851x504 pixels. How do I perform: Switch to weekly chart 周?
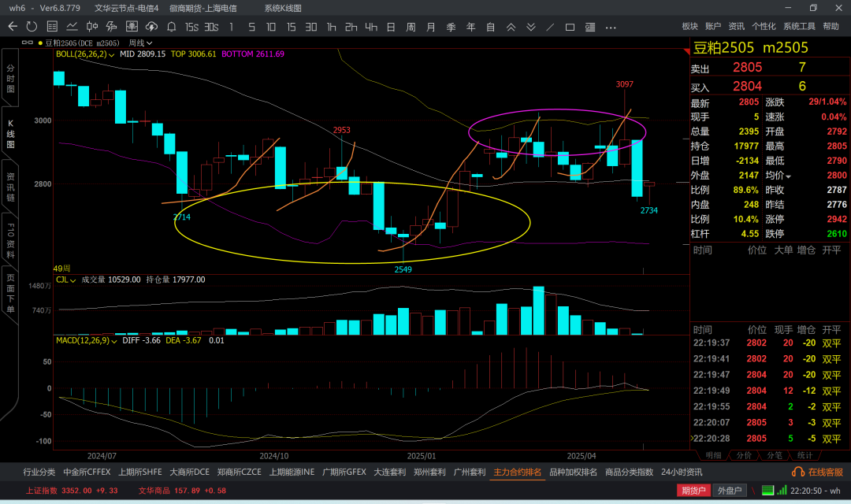click(x=411, y=27)
